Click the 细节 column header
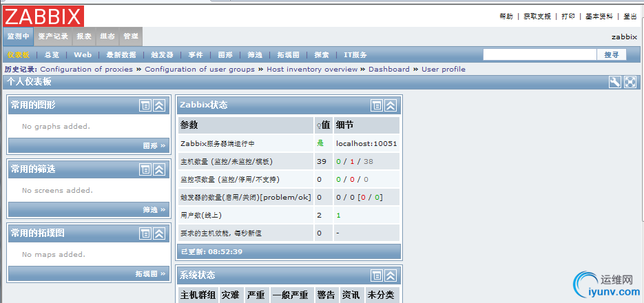This screenshot has height=303, width=644. pyautogui.click(x=366, y=125)
